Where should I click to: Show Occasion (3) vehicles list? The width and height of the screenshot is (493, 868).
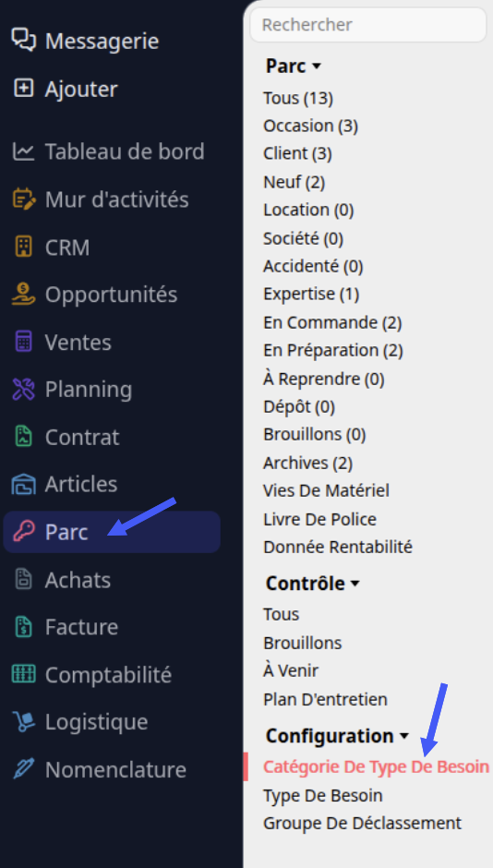pos(311,127)
